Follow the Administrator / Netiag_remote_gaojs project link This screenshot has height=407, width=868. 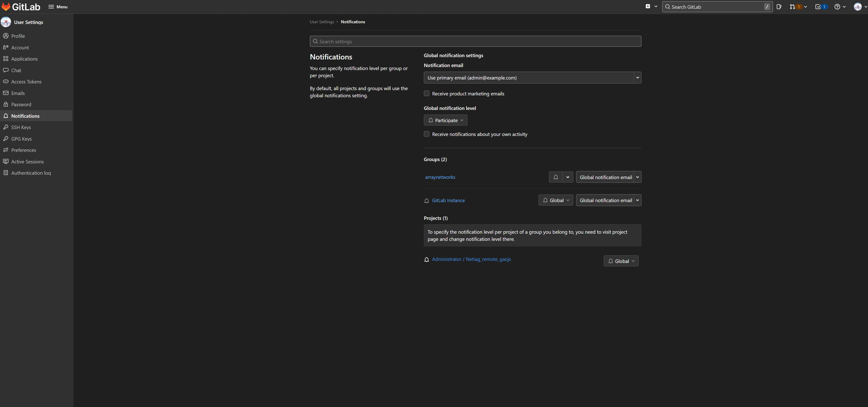[471, 259]
